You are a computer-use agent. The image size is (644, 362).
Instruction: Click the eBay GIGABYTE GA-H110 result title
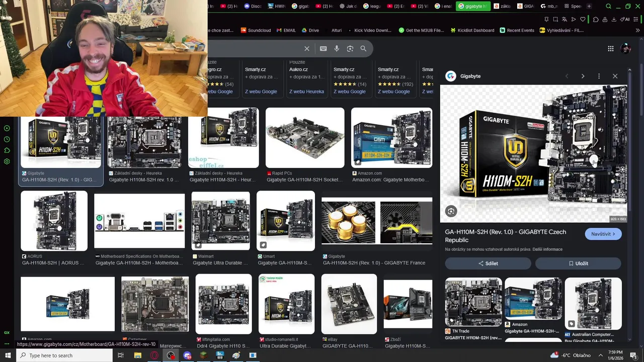click(x=347, y=346)
